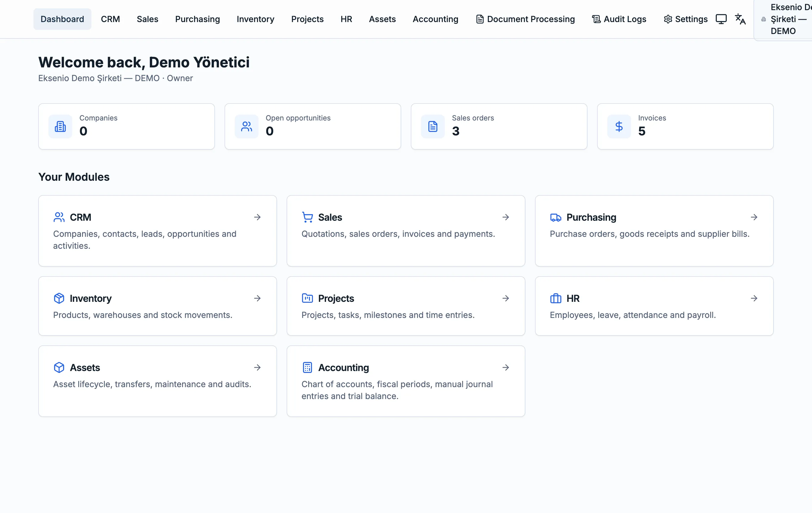This screenshot has height=513, width=812.
Task: Open the Sales module card title
Action: [330, 217]
